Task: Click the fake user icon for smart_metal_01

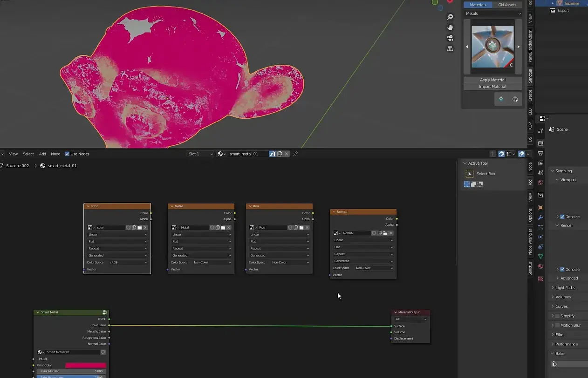Action: point(273,154)
